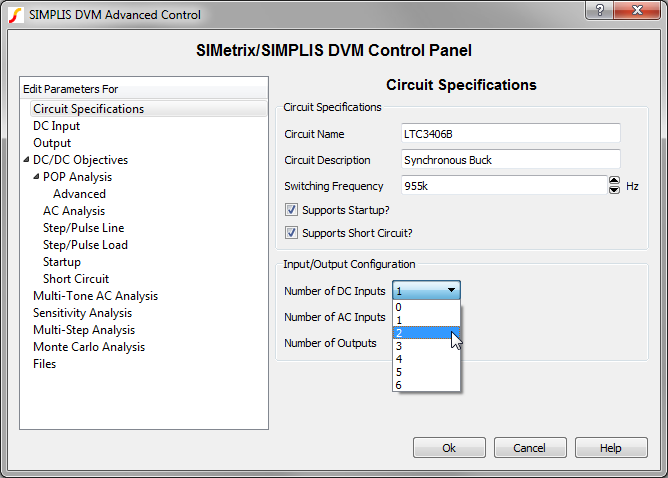Click the Help button
Screen dimensions: 668x478
tap(611, 448)
